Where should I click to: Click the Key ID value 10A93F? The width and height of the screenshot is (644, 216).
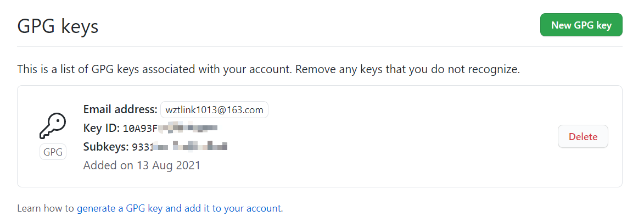click(x=140, y=129)
